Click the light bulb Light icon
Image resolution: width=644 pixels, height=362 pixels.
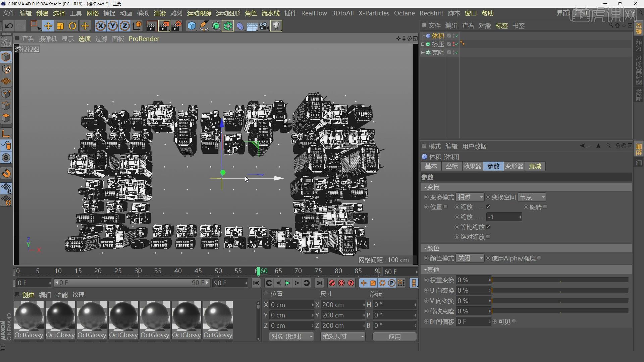276,26
